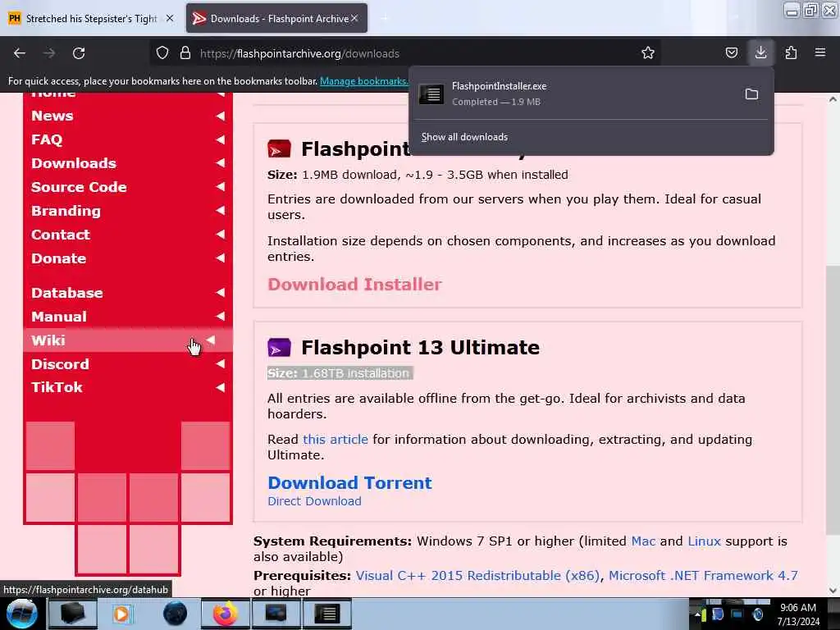Open Downloads in the sidebar menu
The width and height of the screenshot is (840, 630).
click(127, 163)
